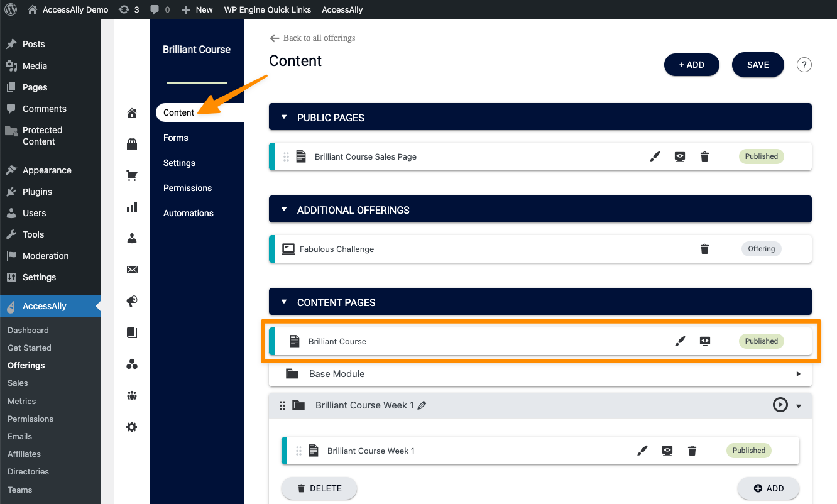Open the Metrics submenu
The width and height of the screenshot is (837, 504).
[x=21, y=401]
